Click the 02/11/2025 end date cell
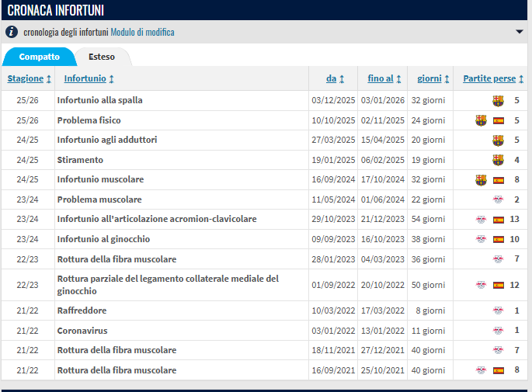The image size is (532, 392). 383,120
